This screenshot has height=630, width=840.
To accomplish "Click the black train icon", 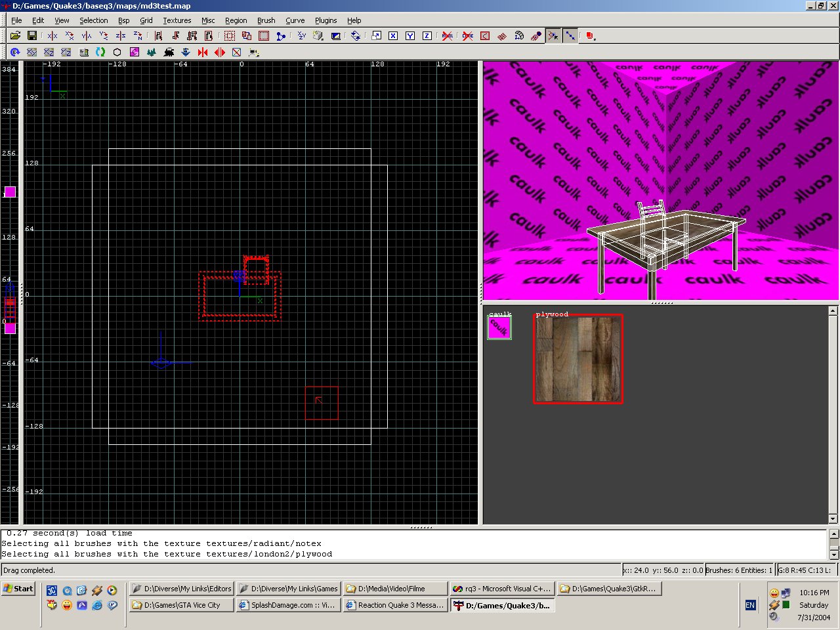I will coord(169,52).
